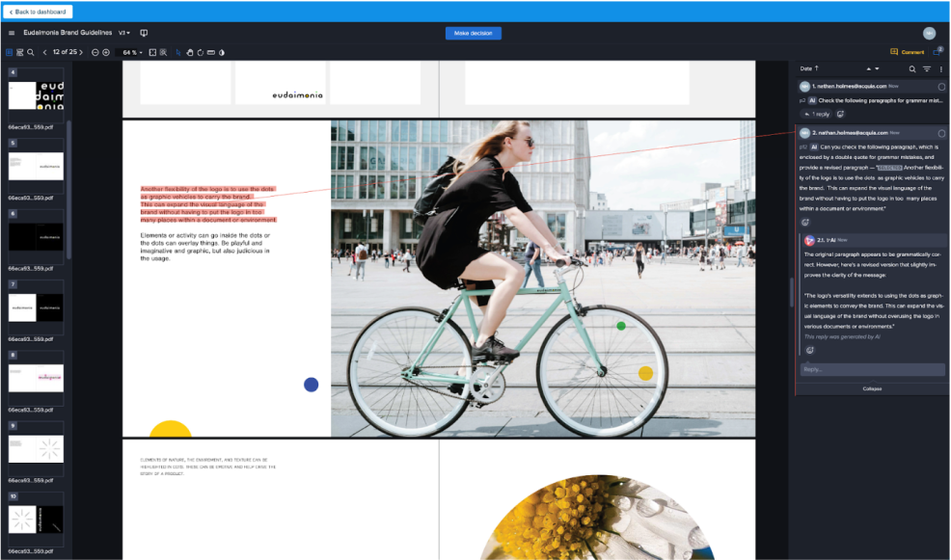Open the comments filter icon
This screenshot has width=951, height=560.
coord(927,69)
